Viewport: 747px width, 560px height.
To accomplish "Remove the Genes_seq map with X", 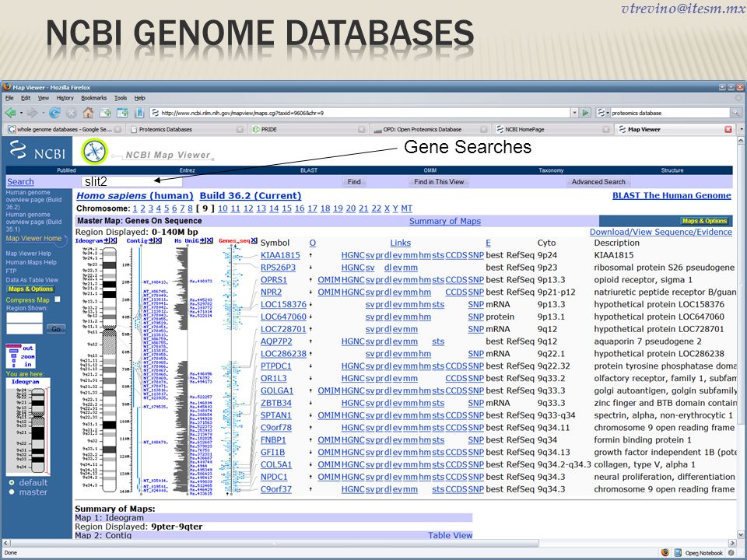I will click(x=254, y=240).
